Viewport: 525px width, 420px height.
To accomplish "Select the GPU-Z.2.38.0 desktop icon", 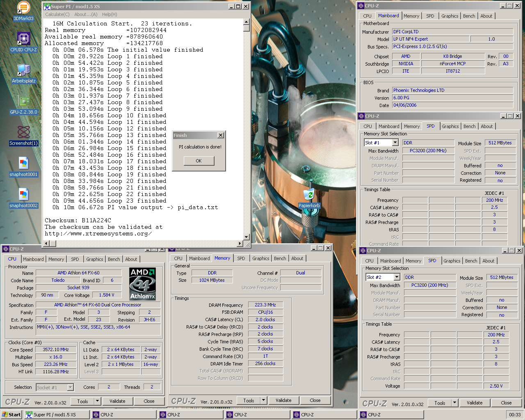I will [x=23, y=104].
